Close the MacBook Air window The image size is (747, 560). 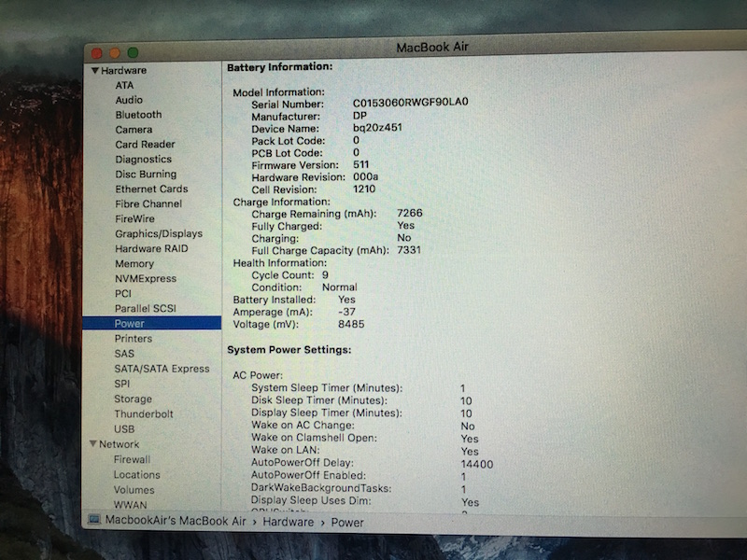[97, 53]
